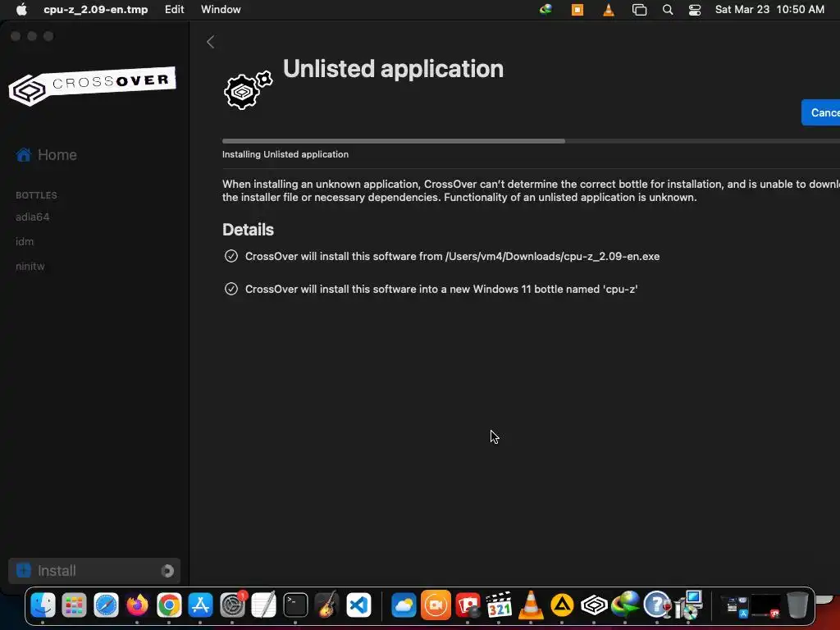The image size is (840, 630).
Task: Click the cpu-z_2.09-en.exe installer path text
Action: (x=552, y=256)
